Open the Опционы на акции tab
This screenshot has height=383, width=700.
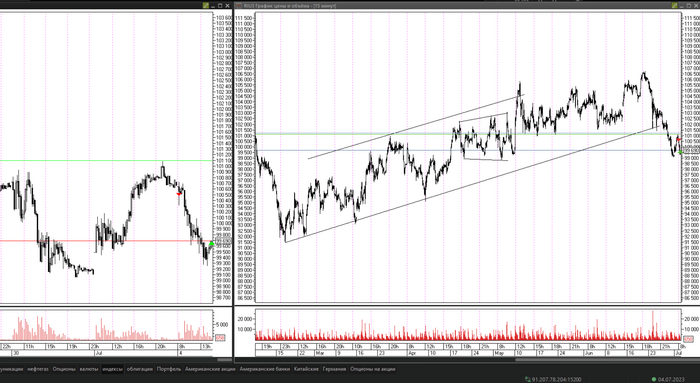tap(373, 369)
